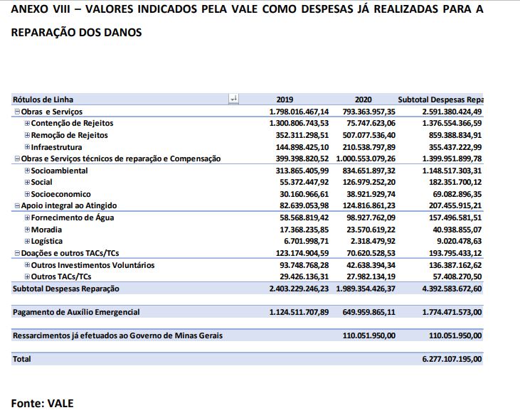Select value 30.160.966,61 for Socioeconomico
This screenshot has height=420, width=520.
pos(304,194)
